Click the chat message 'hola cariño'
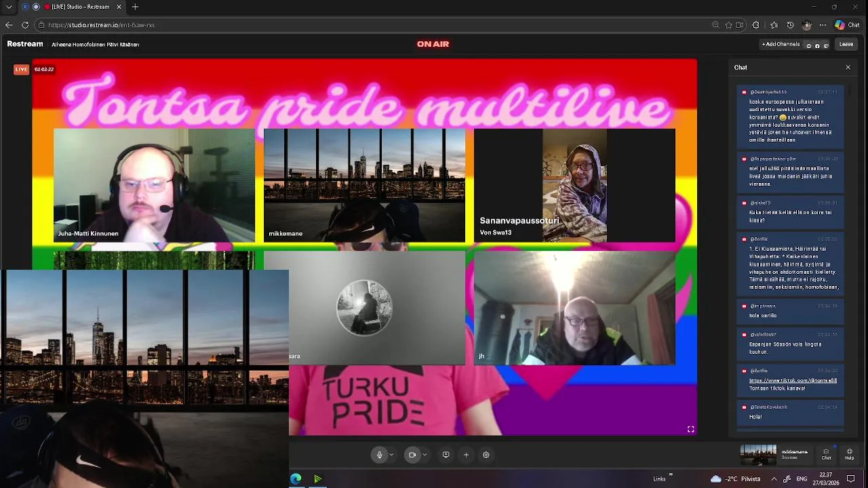 791,311
